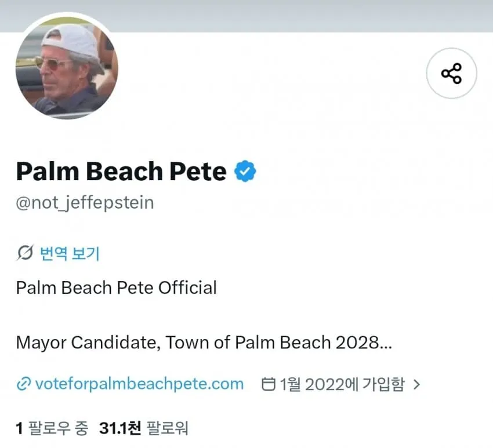
Task: Click the calendar icon by join date
Action: (269, 384)
